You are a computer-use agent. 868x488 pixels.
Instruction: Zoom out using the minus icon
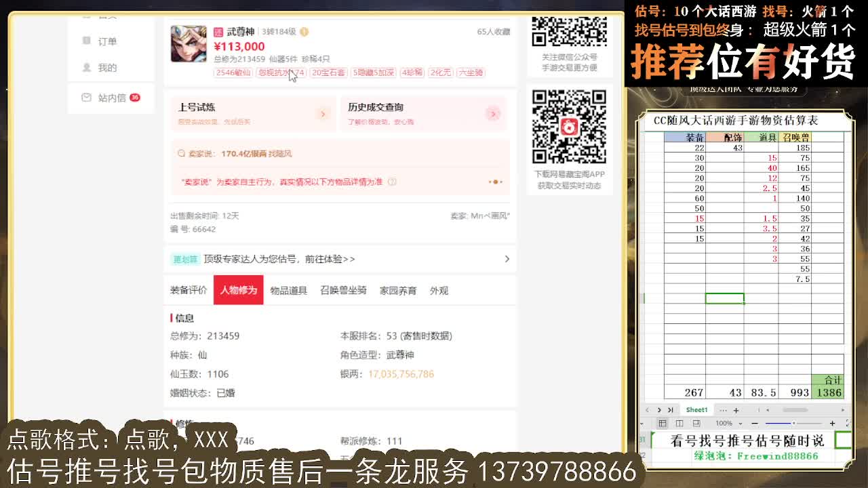coord(754,423)
